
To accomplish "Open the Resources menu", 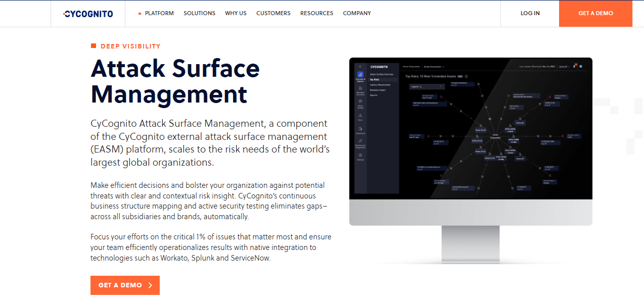I will click(x=316, y=14).
